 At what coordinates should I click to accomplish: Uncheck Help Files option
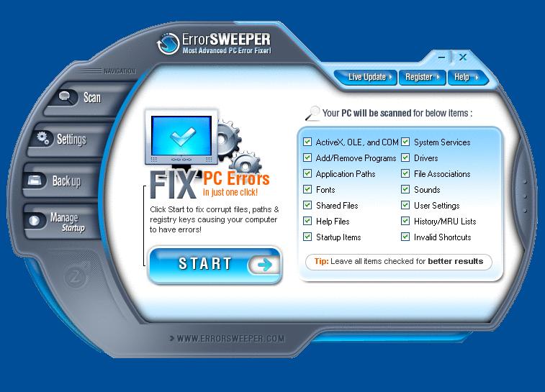(x=307, y=221)
